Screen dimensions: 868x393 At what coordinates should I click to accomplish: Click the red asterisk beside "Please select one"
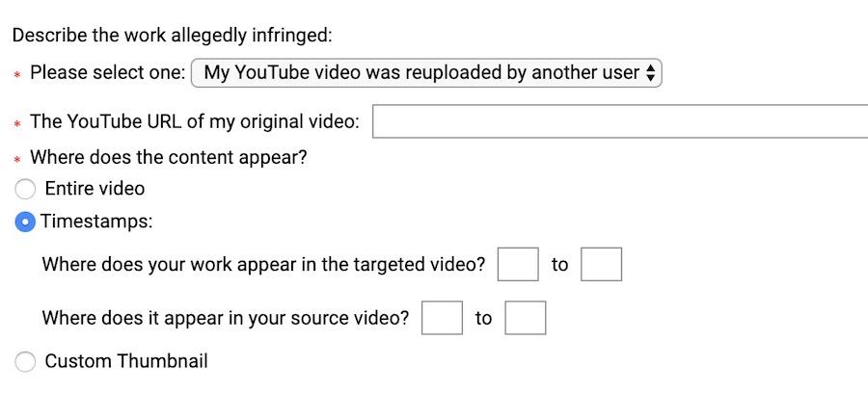pos(17,75)
